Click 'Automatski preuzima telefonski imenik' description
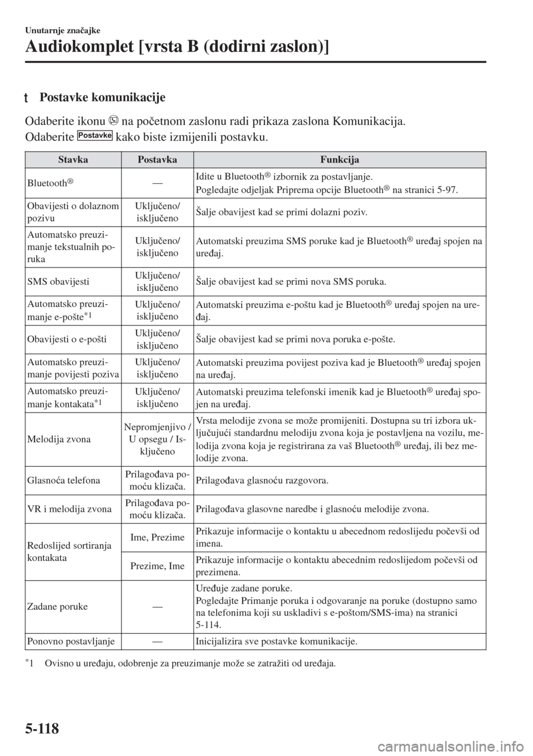533x756 pixels. (339, 398)
